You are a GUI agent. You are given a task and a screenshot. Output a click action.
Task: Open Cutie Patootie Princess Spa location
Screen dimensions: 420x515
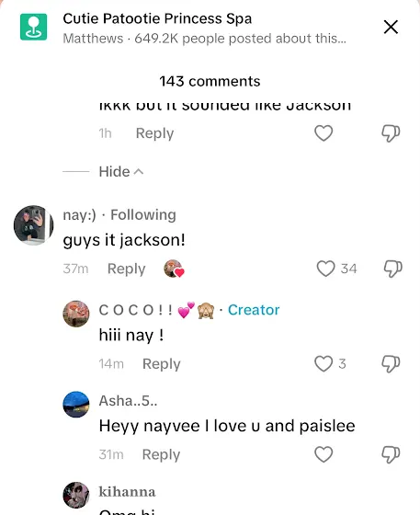click(x=157, y=18)
